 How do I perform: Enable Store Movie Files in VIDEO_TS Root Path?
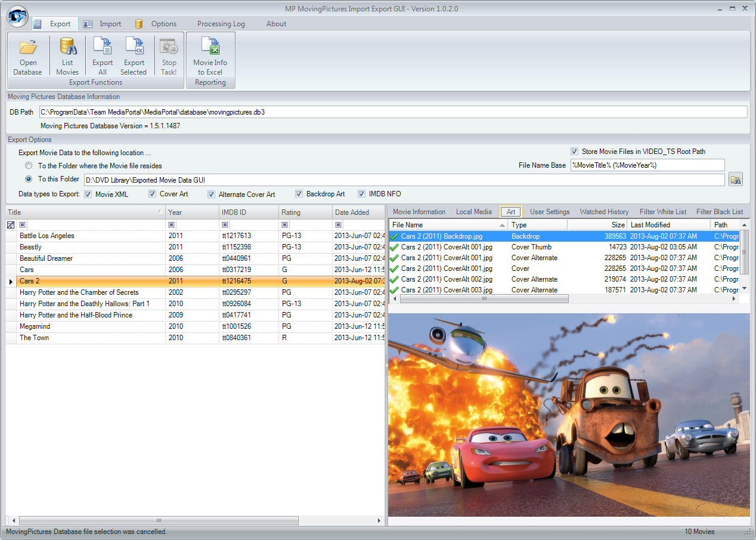point(575,152)
